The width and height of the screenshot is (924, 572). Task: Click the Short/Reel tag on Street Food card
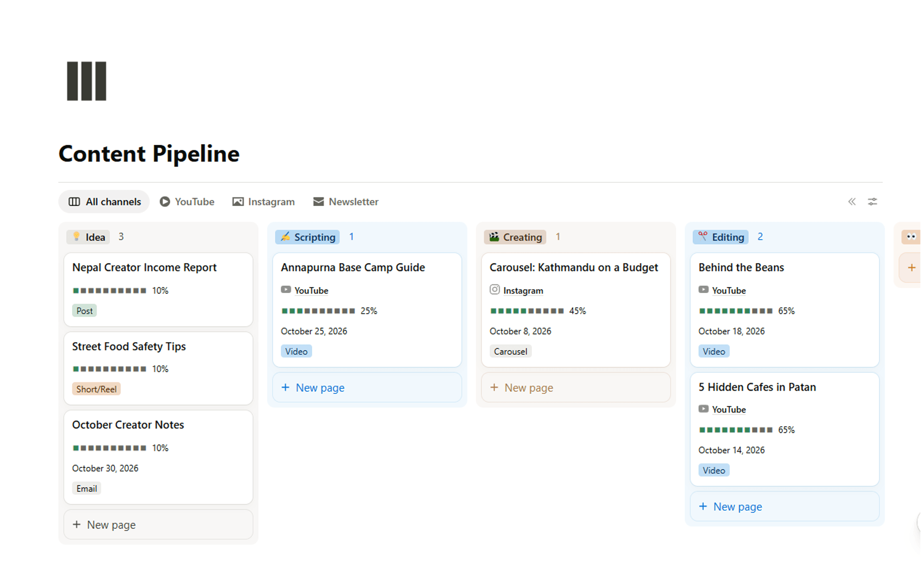point(97,389)
